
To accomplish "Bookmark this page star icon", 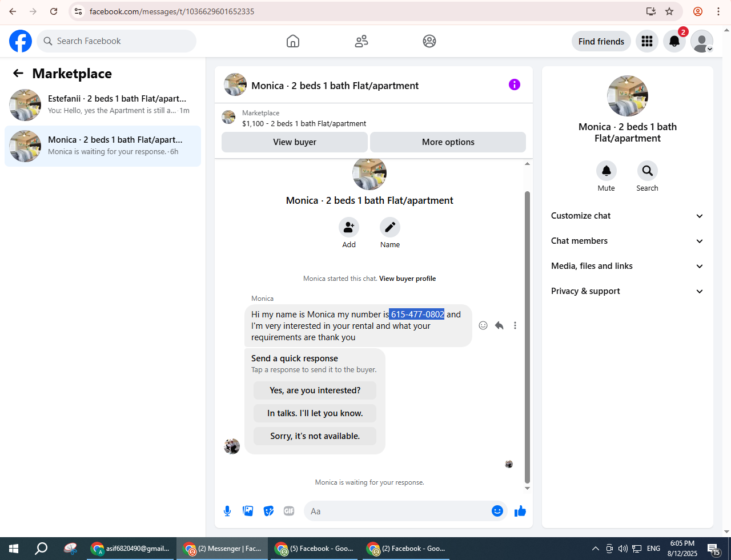I will pos(669,11).
